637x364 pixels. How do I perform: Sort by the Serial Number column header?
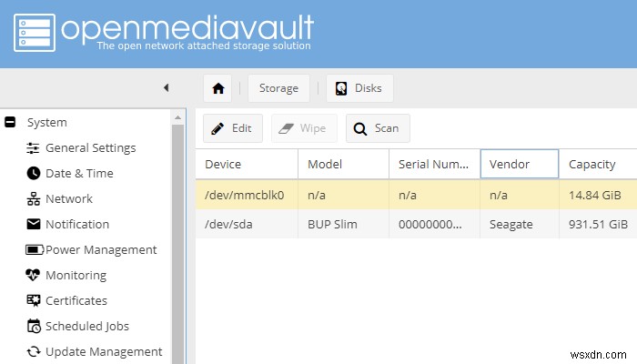[x=434, y=164]
